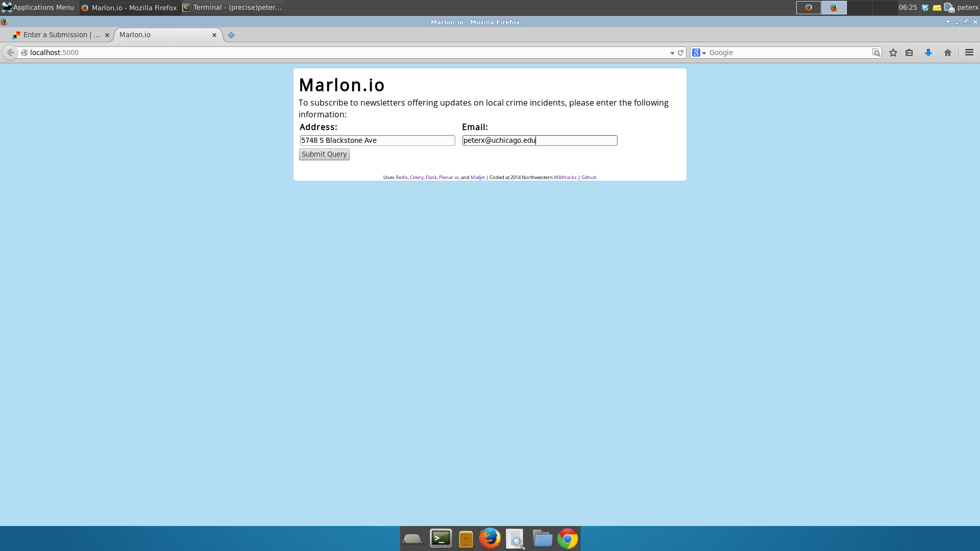Follow the Github footer link

[589, 178]
